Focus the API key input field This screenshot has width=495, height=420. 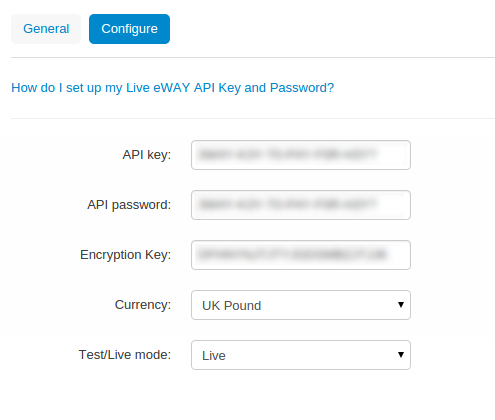point(301,155)
